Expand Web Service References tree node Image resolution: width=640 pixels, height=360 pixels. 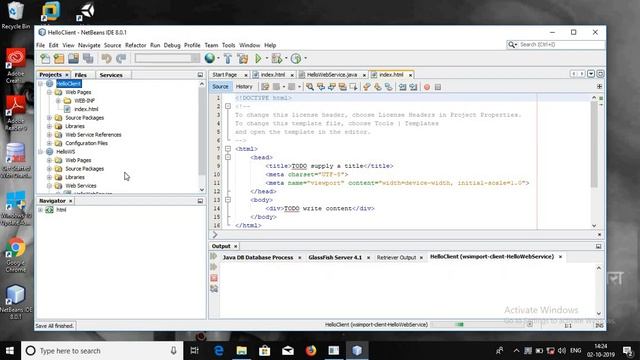click(x=49, y=135)
